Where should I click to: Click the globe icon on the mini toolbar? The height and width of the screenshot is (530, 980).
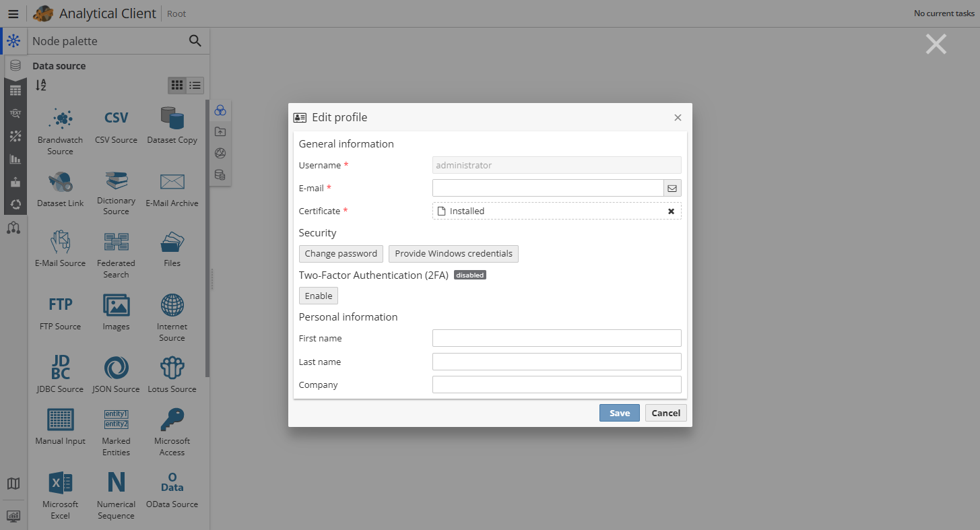pos(220,153)
